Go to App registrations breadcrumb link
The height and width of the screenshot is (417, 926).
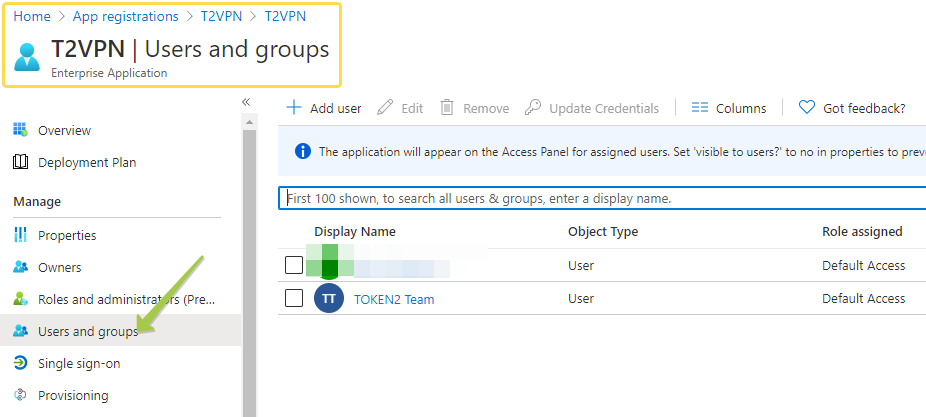125,16
